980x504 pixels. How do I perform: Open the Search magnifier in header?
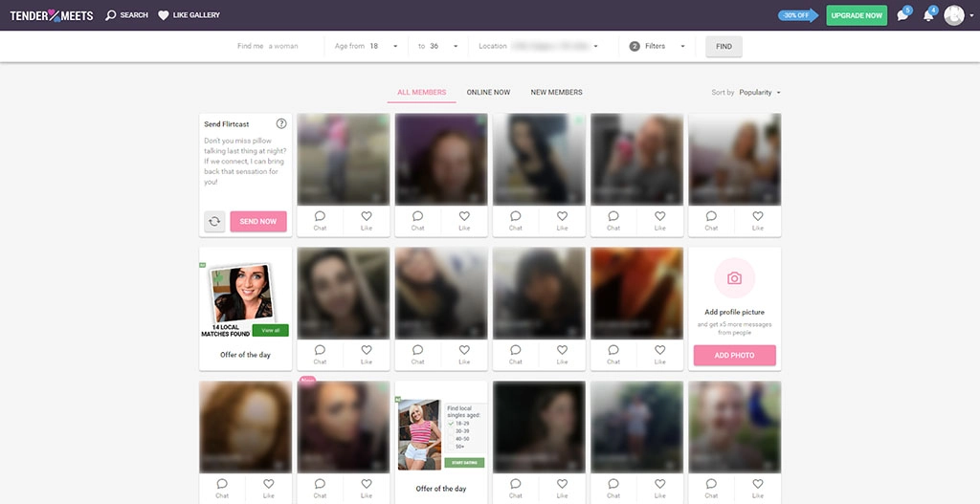[111, 15]
